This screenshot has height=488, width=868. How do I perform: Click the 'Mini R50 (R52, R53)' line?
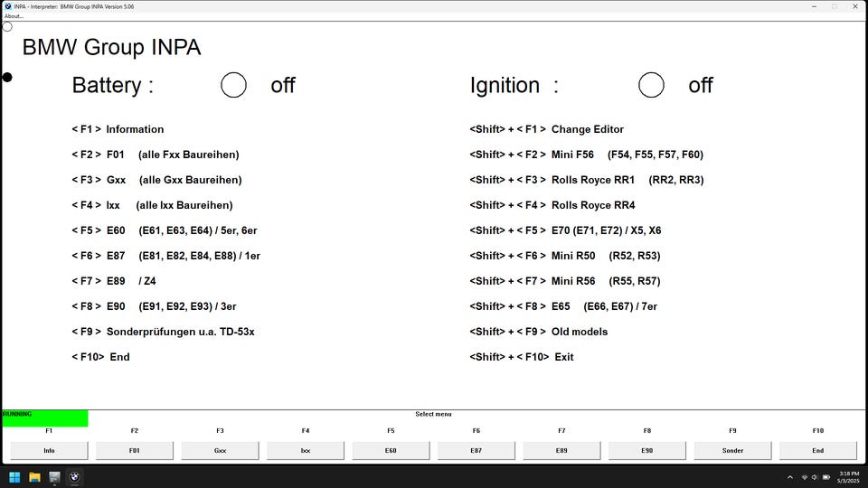coord(565,256)
